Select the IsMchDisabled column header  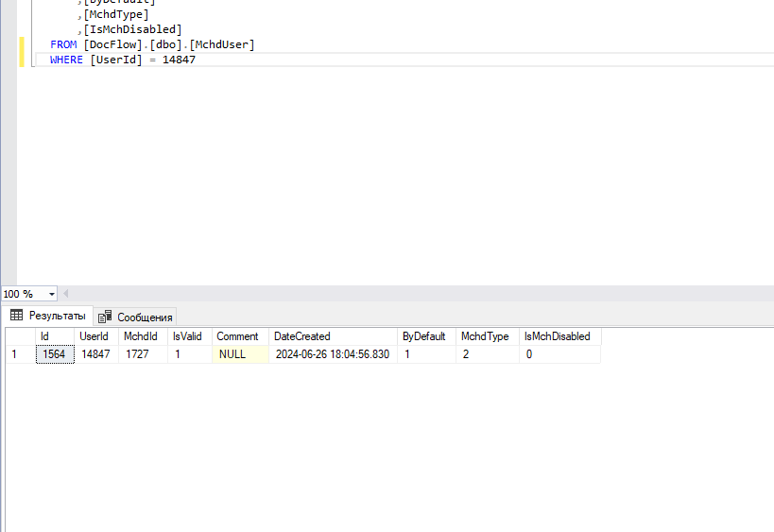point(559,336)
